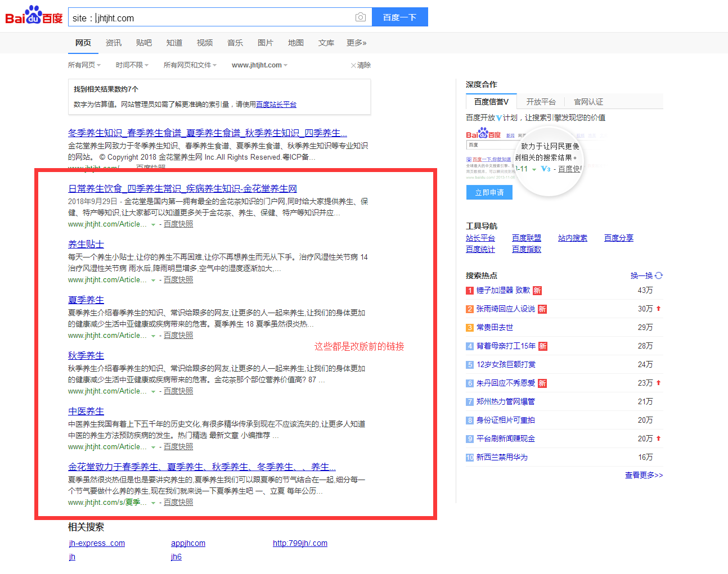
Task: Open the www.jhtjht.com site filter dropdown
Action: [259, 65]
